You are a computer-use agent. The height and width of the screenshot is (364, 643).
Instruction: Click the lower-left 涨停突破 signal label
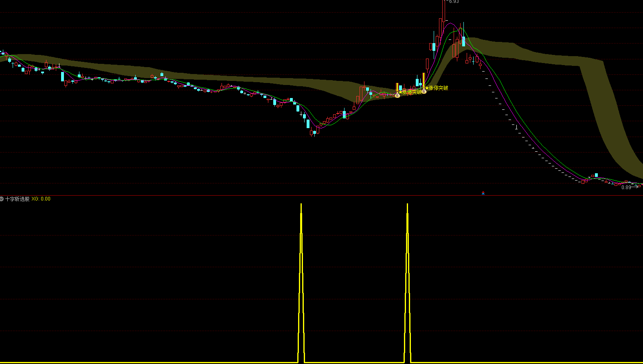click(412, 92)
